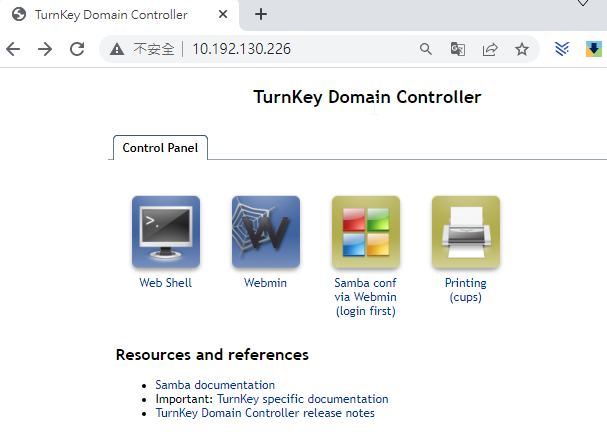Open the Printing (cups) printer icon

click(x=466, y=232)
